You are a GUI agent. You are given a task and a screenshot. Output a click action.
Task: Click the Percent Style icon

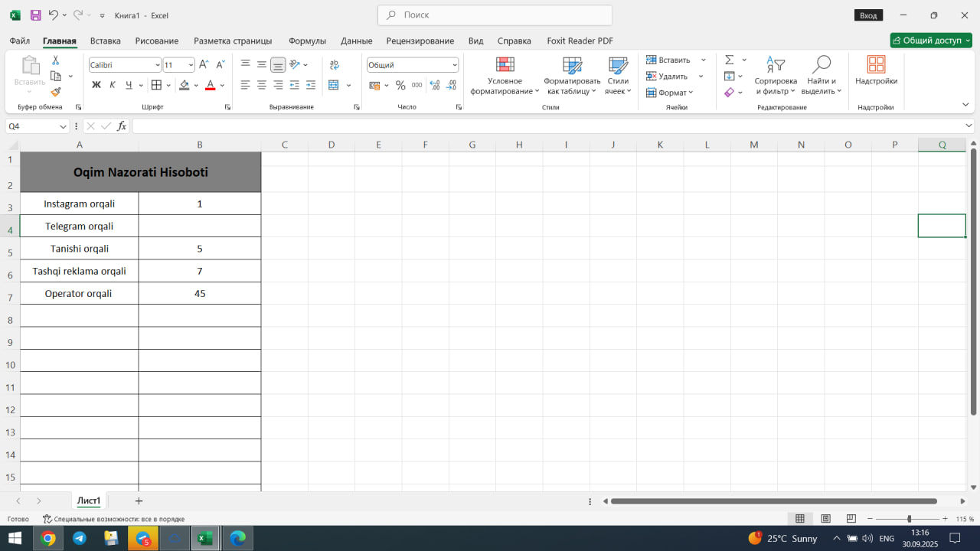point(402,85)
